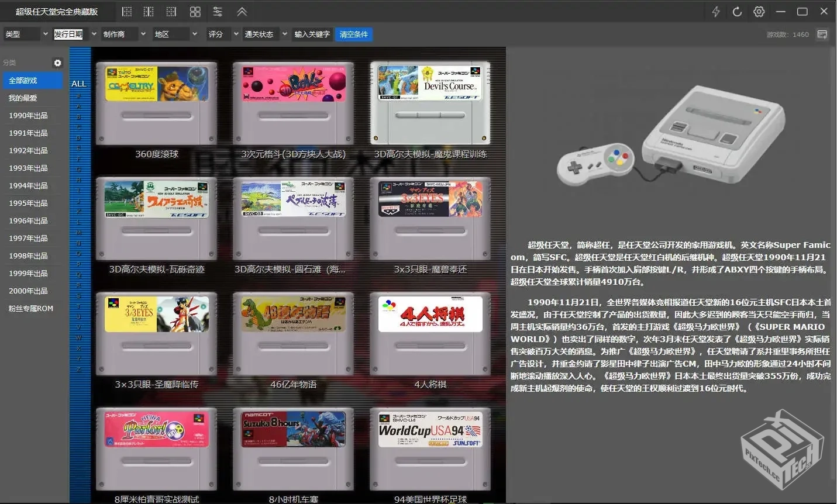Switch to the center-detail layout view icon
The image size is (837, 504).
pyautogui.click(x=148, y=11)
